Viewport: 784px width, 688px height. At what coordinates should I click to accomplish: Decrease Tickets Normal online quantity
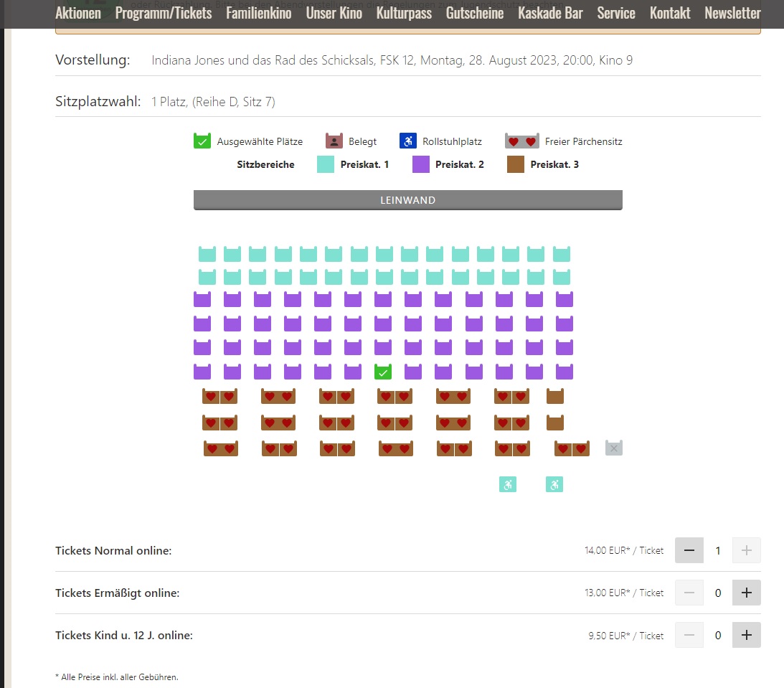pos(689,550)
